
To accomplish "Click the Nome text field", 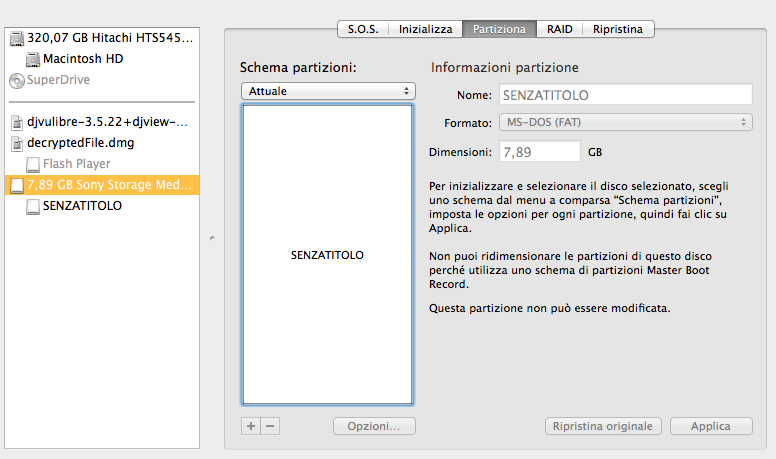I will tap(625, 95).
